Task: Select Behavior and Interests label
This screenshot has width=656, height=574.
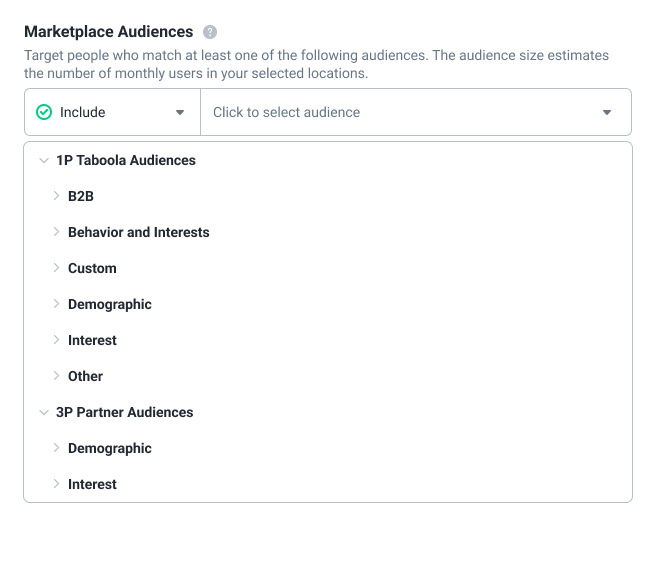Action: 138,232
